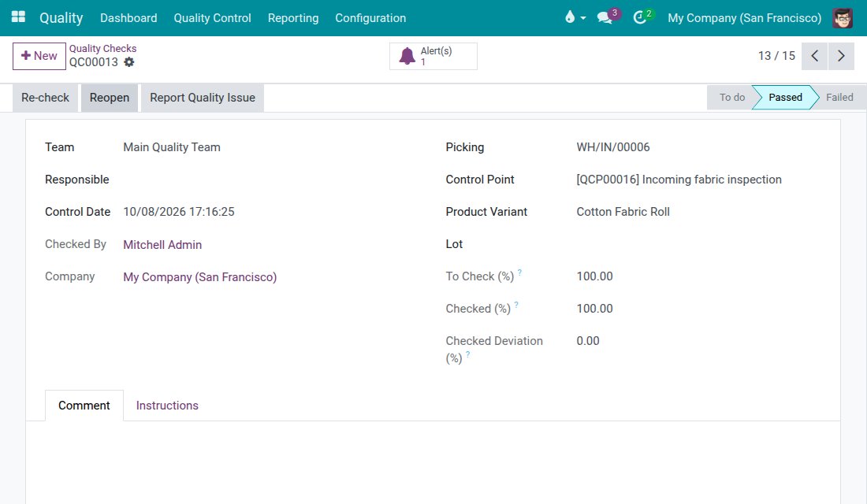
Task: Create a new quality check with New
Action: coord(39,56)
